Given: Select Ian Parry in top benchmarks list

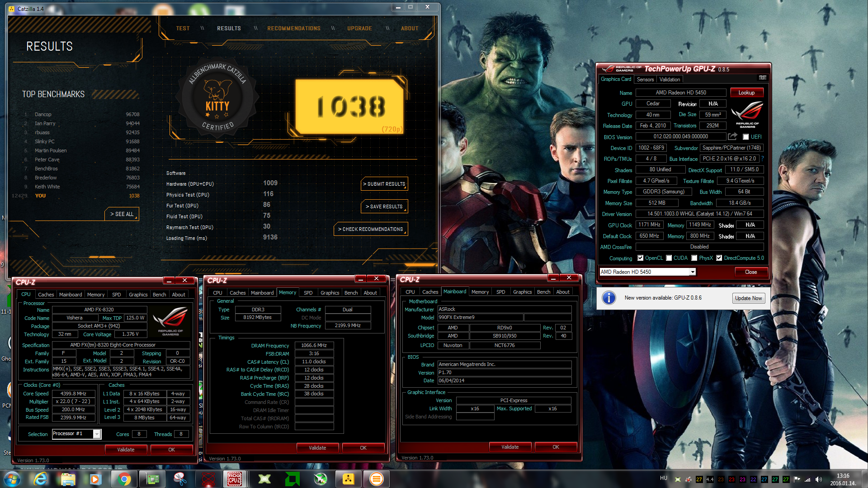Looking at the screenshot, I should pos(81,124).
